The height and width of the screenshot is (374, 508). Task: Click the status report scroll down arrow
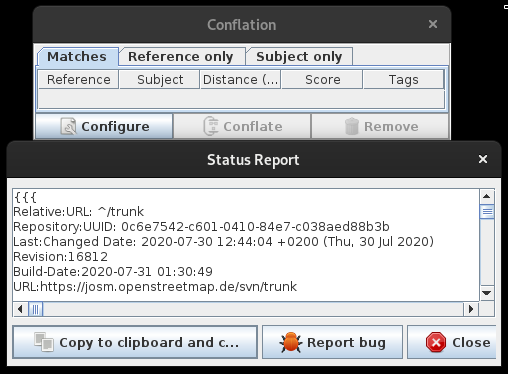[487, 293]
